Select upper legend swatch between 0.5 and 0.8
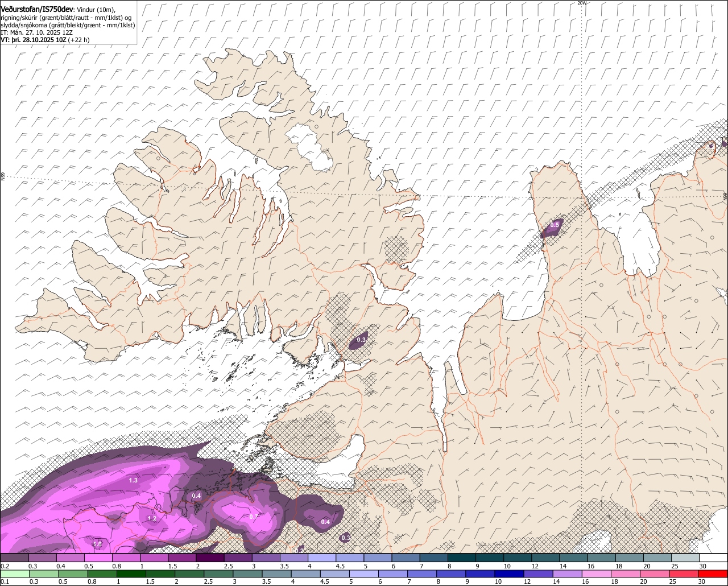Image resolution: width=728 pixels, height=586 pixels. tap(98, 558)
